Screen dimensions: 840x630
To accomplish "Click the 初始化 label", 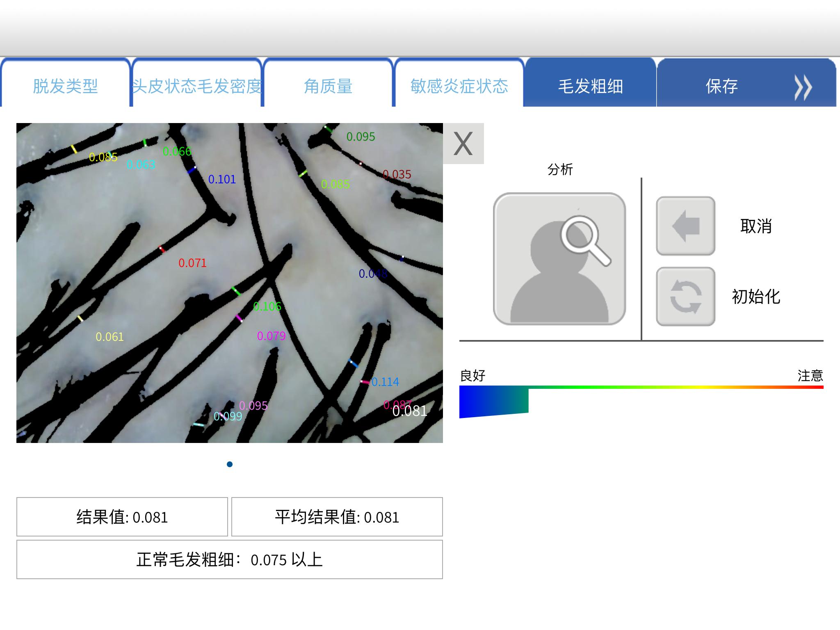I will point(756,297).
